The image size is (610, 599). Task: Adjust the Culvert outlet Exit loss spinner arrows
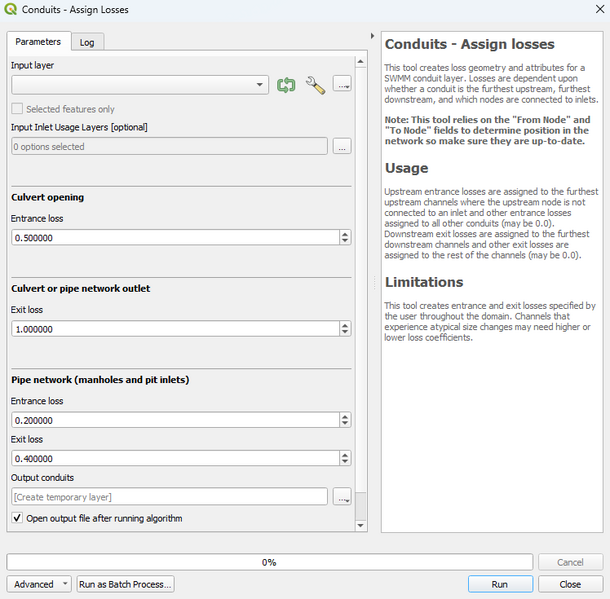click(x=345, y=329)
